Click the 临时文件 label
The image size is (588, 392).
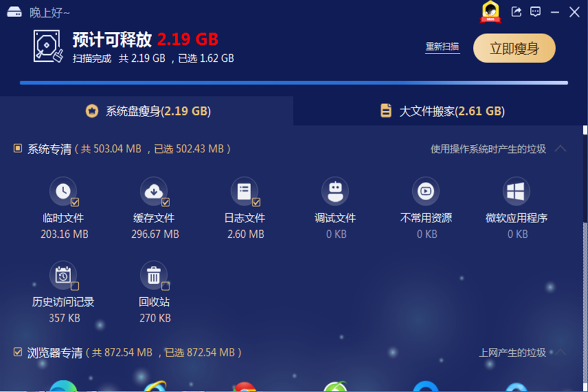63,218
